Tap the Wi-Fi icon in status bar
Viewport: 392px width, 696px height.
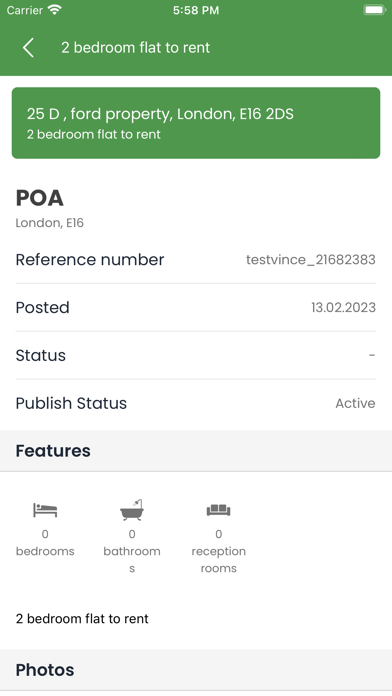tap(55, 10)
